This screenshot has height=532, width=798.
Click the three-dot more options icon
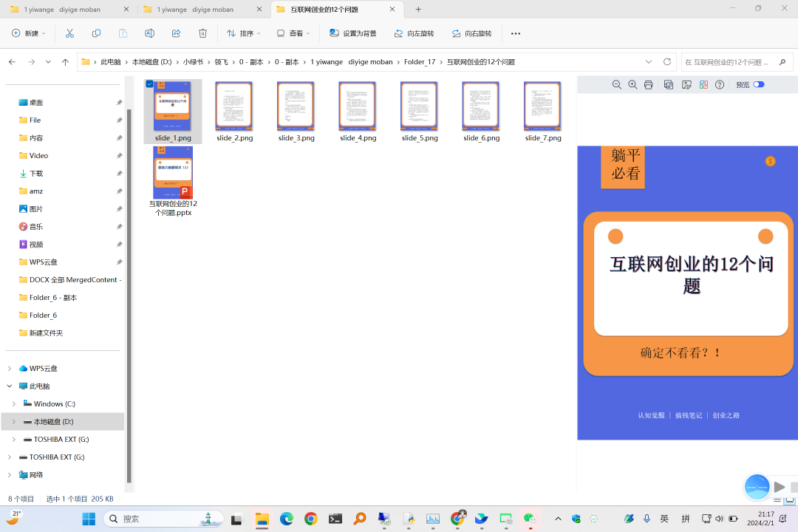[516, 33]
